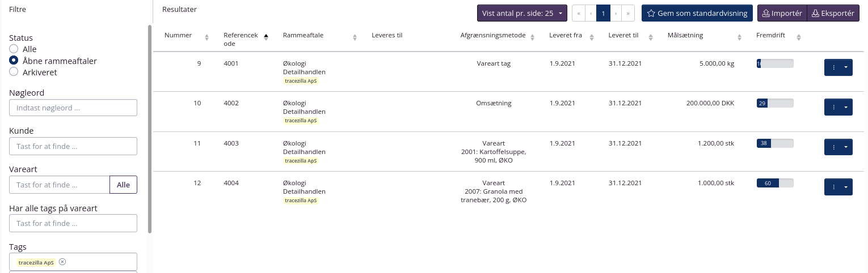Expand actions menu for row 4004
868x273 pixels.
pos(846,187)
